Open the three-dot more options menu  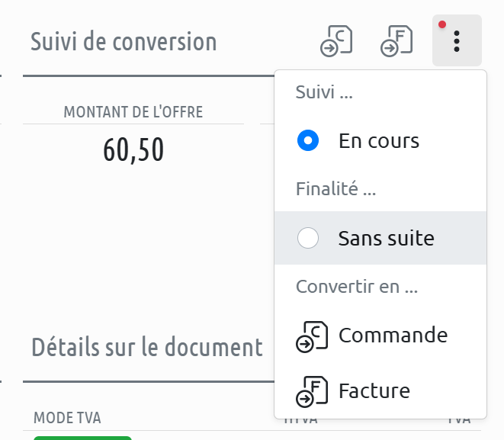(457, 40)
